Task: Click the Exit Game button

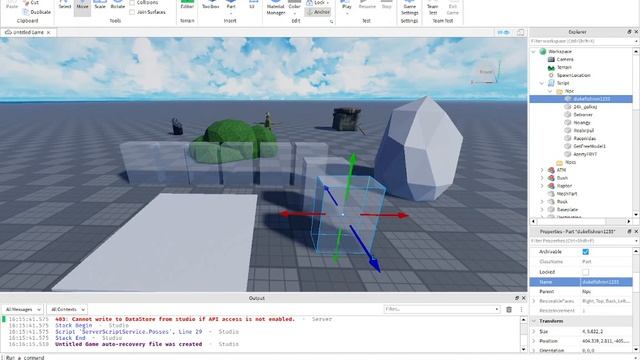Action: [x=453, y=8]
